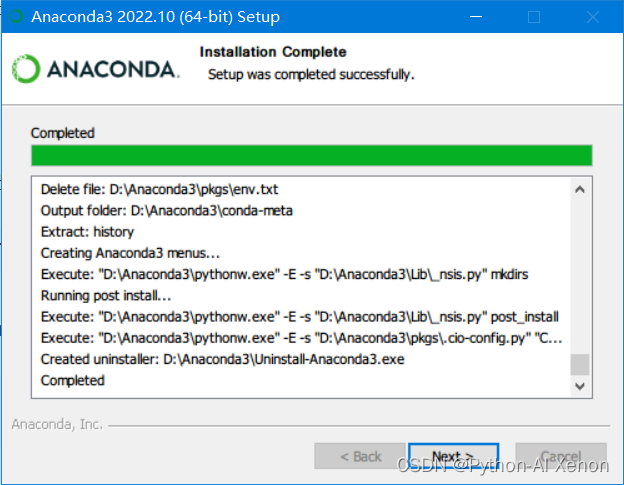Select the 'Created uninstaller' log line
The height and width of the screenshot is (485, 624).
point(222,359)
